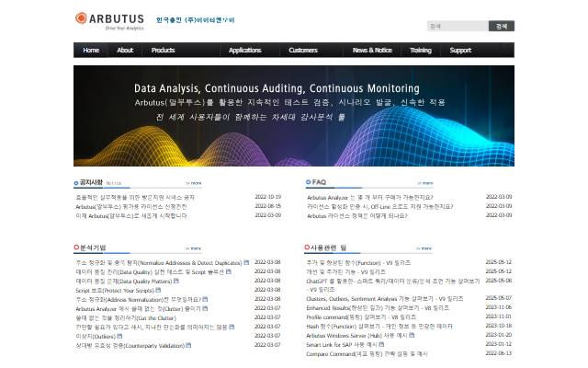Open the more link beside 사용관련 팁
This screenshot has width=588, height=368.
click(424, 248)
